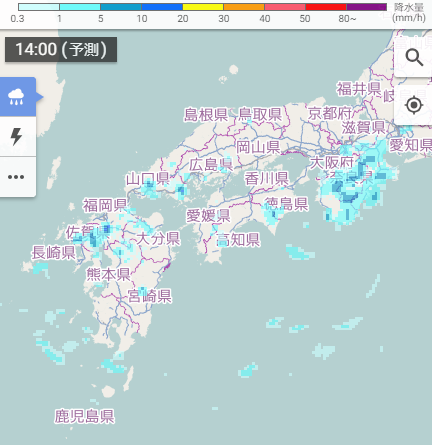Click the 福岡県 label on map
Viewport: 432px width, 445px height.
click(x=105, y=205)
